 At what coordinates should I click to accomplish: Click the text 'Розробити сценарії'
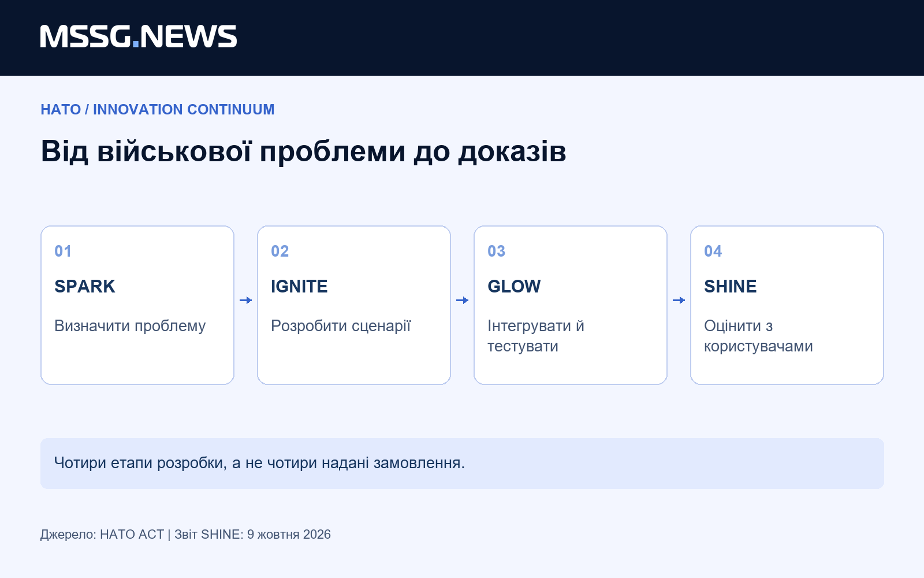pos(341,326)
